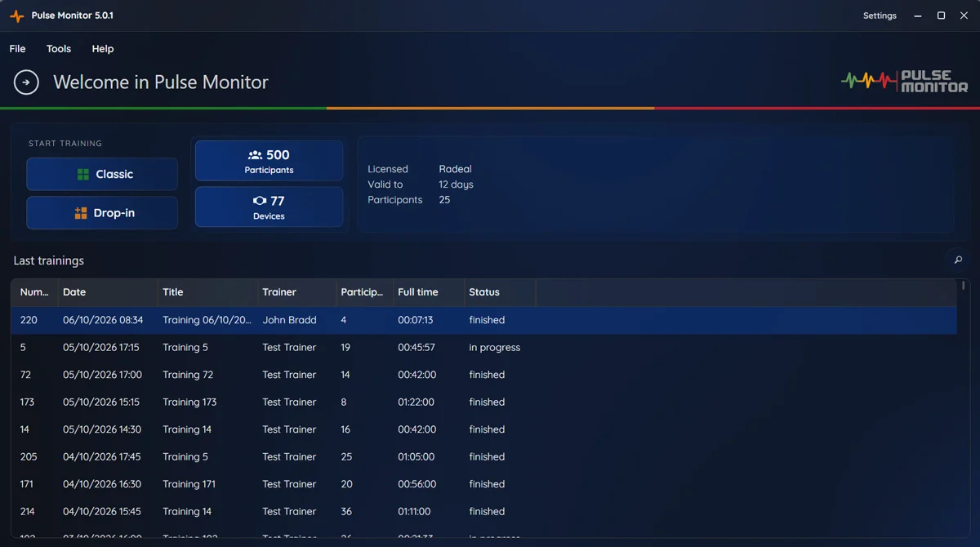Open the Tools menu

click(59, 49)
